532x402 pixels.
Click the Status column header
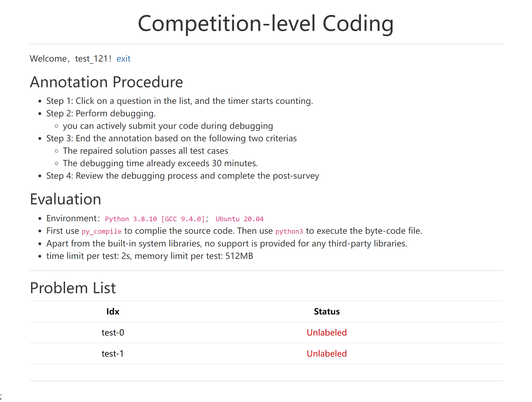[327, 311]
